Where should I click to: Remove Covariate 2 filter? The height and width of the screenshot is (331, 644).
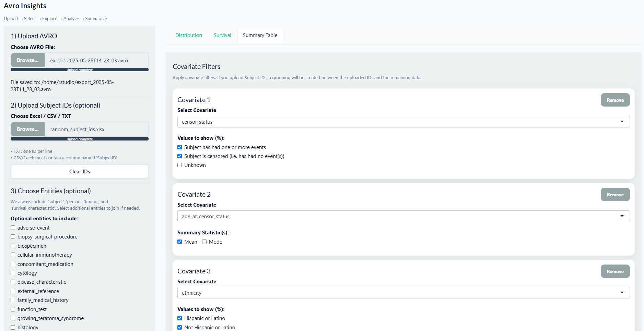[x=615, y=195]
